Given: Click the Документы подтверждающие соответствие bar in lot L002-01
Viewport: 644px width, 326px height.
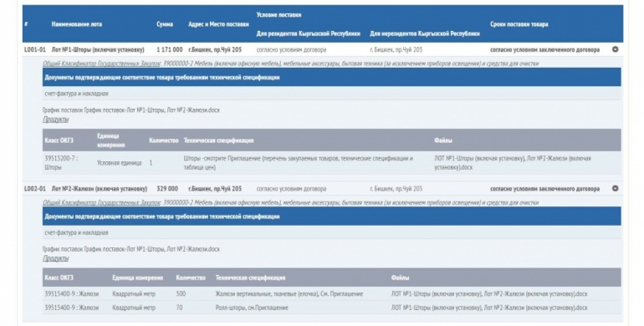Looking at the screenshot, I should pyautogui.click(x=332, y=216).
